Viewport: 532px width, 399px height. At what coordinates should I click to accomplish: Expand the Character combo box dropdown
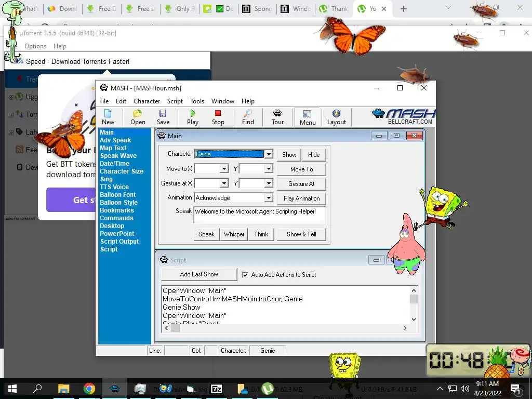point(269,154)
